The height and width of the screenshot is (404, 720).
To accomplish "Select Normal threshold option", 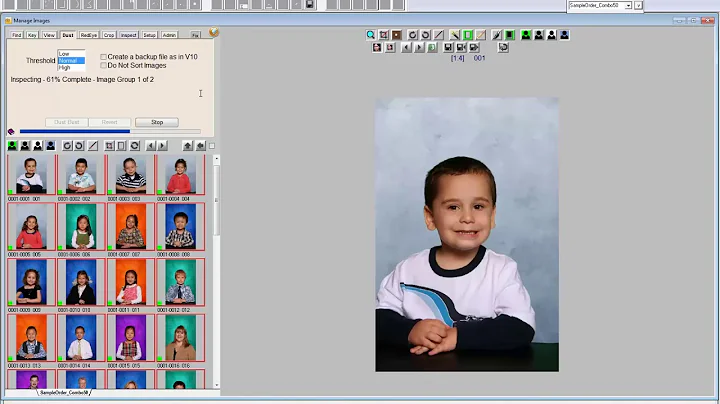I will 71,61.
